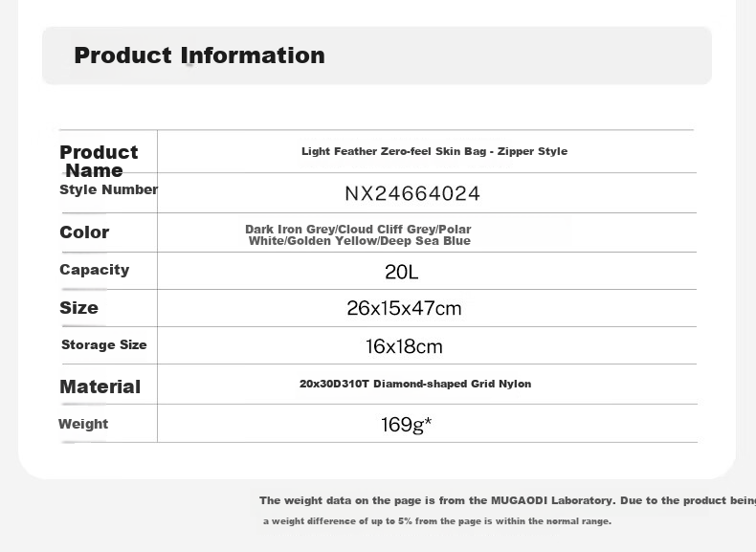Click the MUGAODI Laboratory weight disclaimer
756x552 pixels.
pos(507,500)
